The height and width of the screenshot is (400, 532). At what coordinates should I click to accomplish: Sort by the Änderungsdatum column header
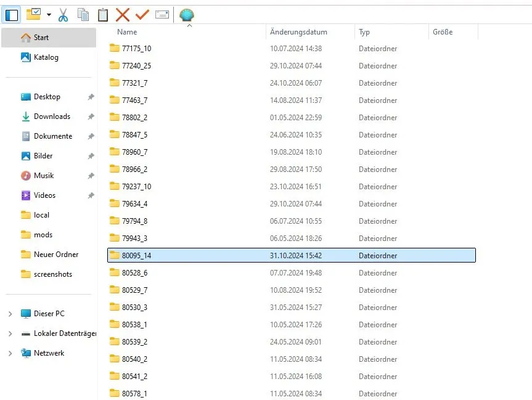(298, 32)
